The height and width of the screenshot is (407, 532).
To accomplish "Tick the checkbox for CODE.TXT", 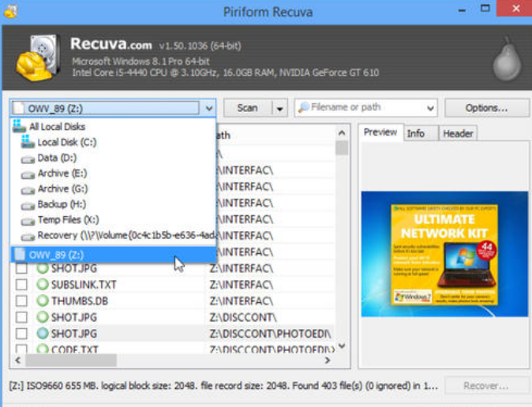I will click(x=21, y=349).
